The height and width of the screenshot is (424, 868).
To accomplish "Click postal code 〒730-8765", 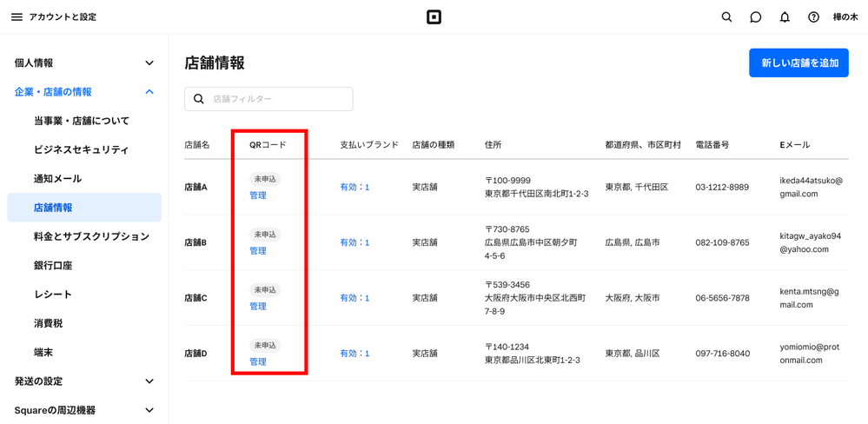I will point(507,229).
